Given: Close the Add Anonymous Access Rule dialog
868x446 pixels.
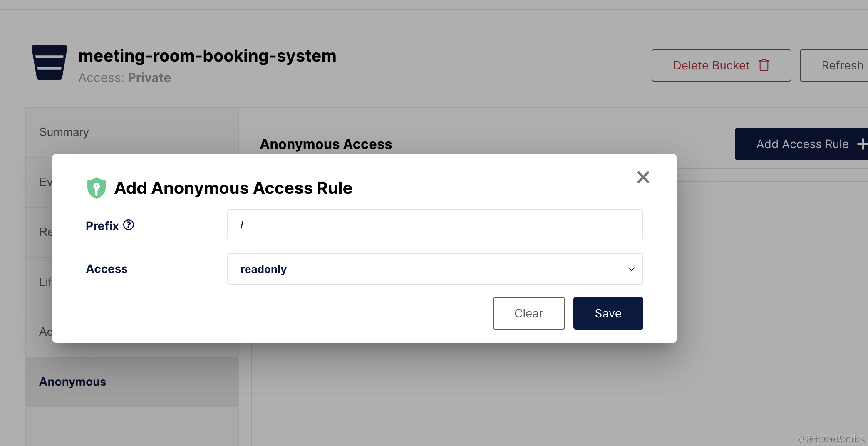Looking at the screenshot, I should click(x=643, y=177).
